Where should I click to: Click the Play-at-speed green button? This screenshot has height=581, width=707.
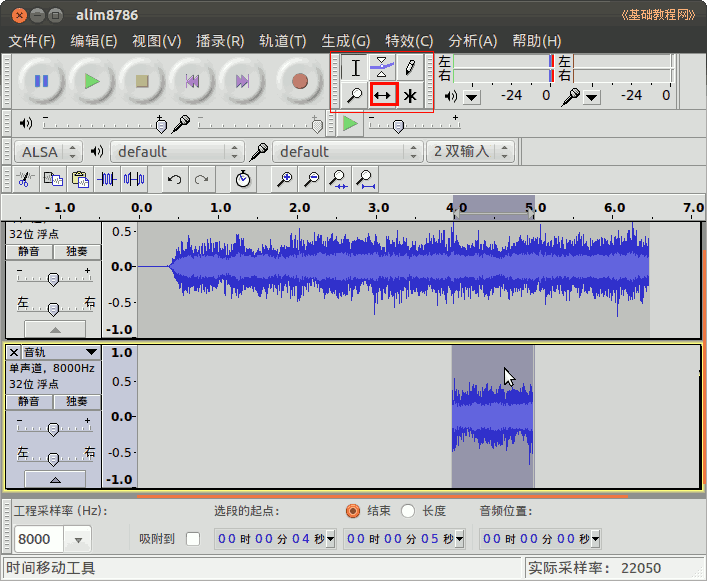(350, 124)
